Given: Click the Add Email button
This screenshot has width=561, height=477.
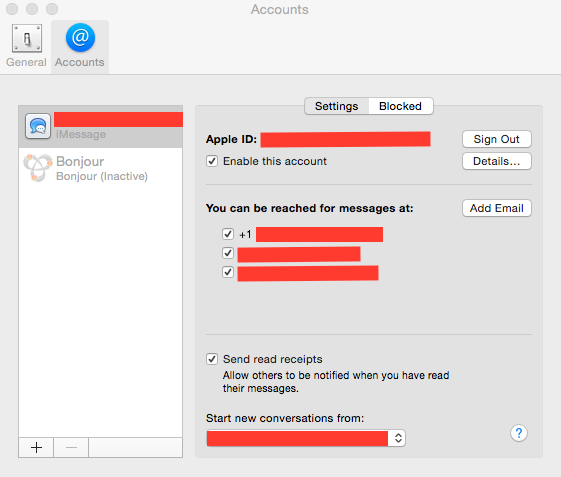Looking at the screenshot, I should (497, 208).
